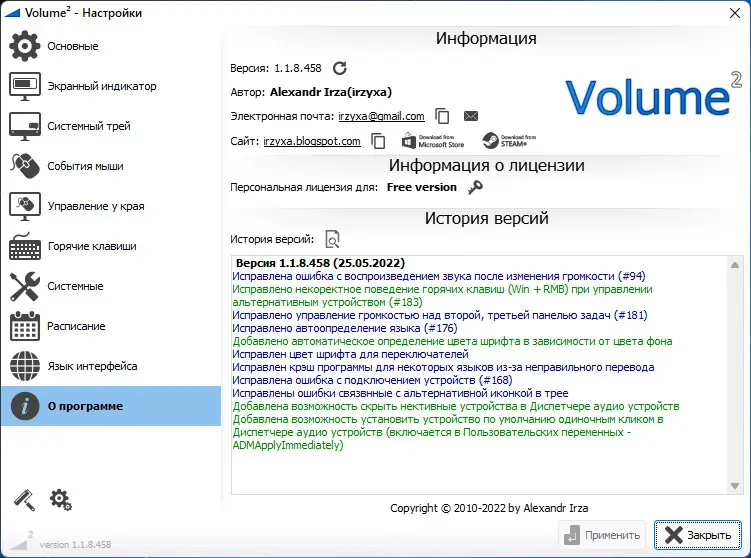Open the События мыши mouse icon

tap(24, 166)
